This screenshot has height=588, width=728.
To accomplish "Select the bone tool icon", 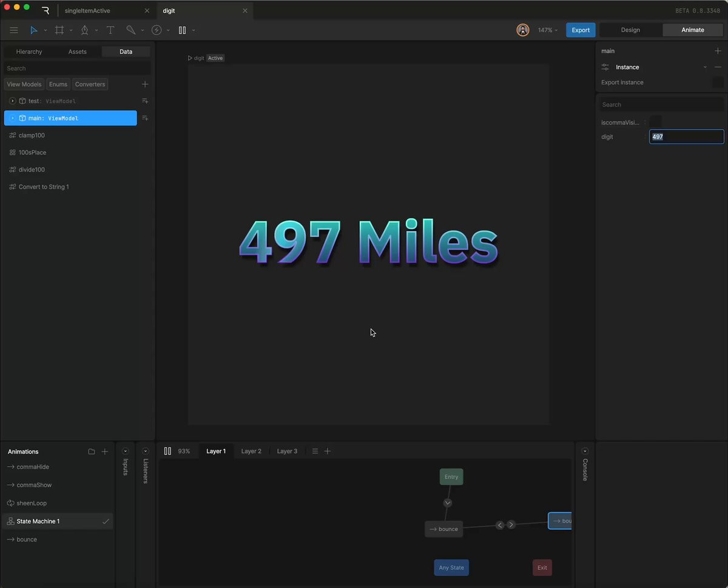I will pos(130,30).
